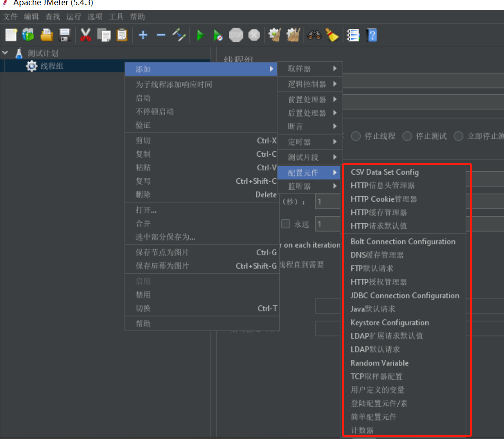Image resolution: width=504 pixels, height=439 pixels.
Task: Collapse the 测试计划 tree chevron
Action: coord(5,52)
